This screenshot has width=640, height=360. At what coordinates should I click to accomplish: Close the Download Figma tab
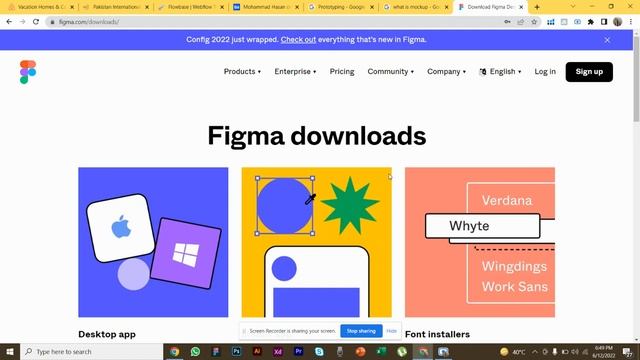pos(521,7)
